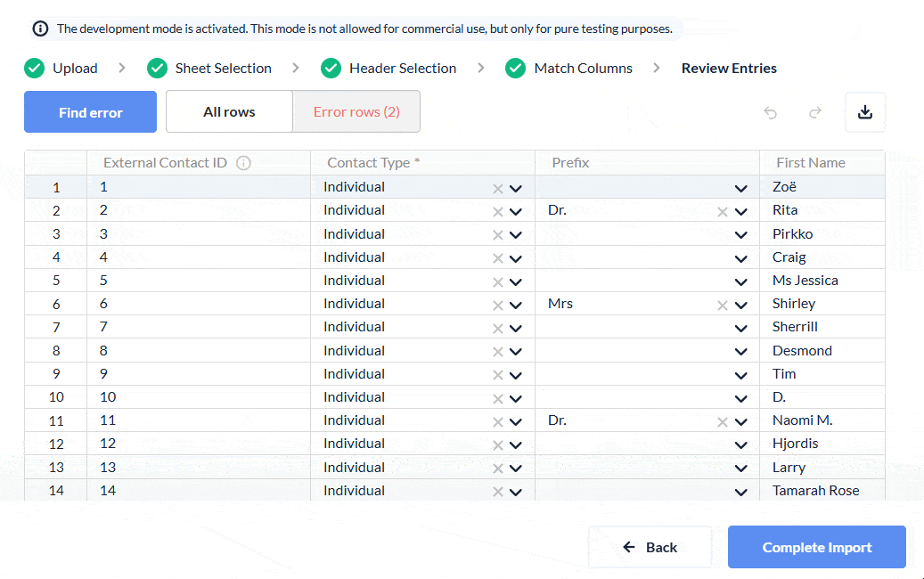Expand Contact Type dropdown in row 3

[515, 235]
